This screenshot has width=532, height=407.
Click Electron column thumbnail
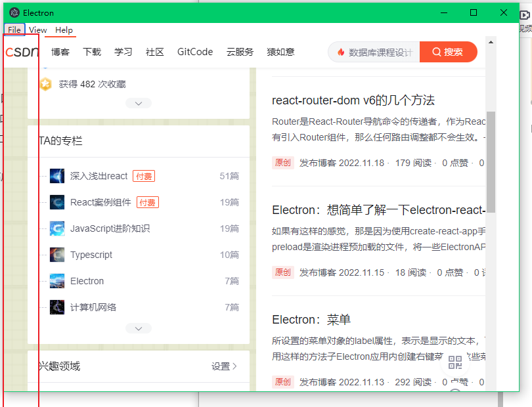pos(57,281)
